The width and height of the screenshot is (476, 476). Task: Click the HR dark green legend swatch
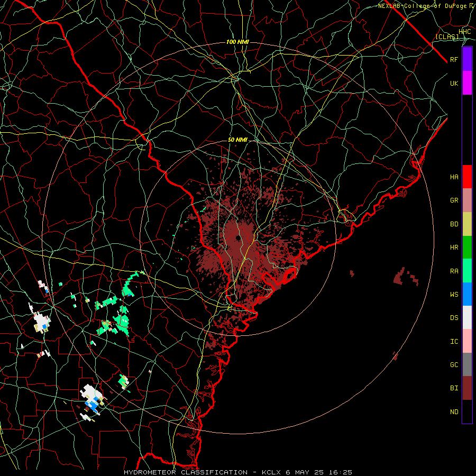click(467, 248)
